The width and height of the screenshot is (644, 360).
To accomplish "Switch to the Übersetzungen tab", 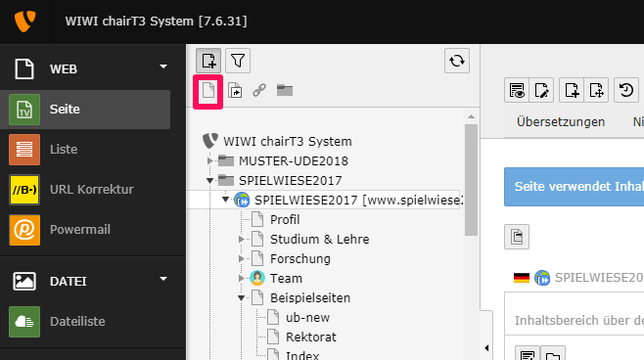I will pyautogui.click(x=561, y=122).
